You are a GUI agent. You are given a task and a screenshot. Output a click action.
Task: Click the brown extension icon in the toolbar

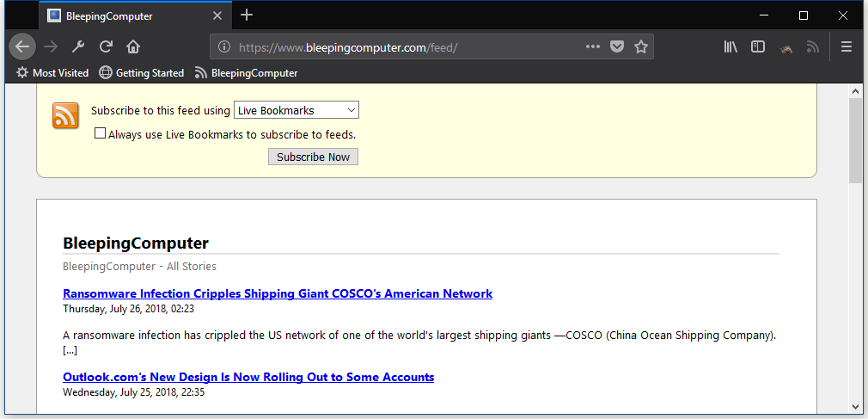[x=785, y=49]
